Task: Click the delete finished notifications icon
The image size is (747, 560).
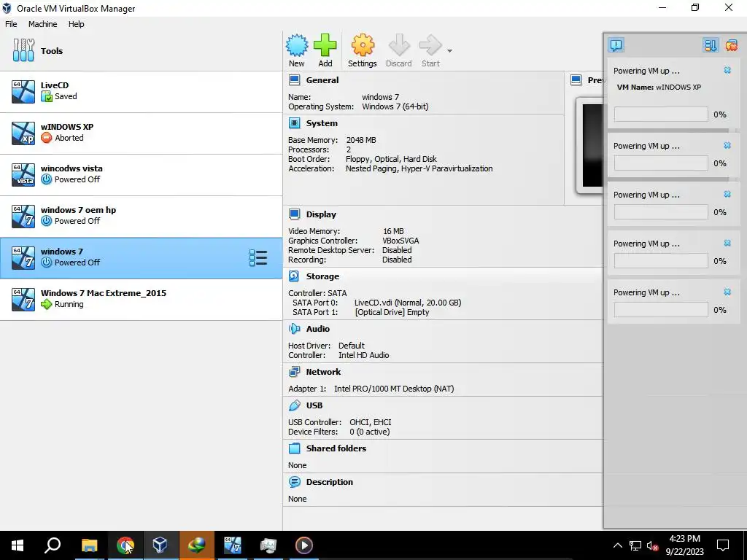Action: tap(731, 45)
